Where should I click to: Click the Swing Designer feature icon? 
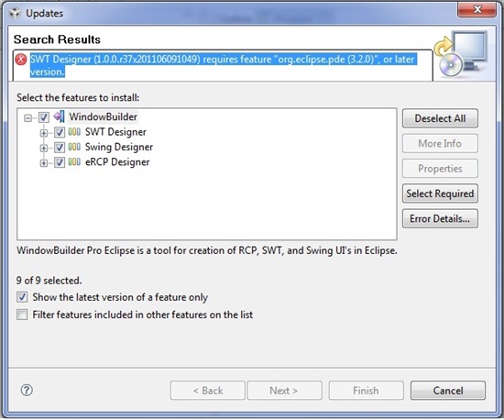tap(74, 147)
